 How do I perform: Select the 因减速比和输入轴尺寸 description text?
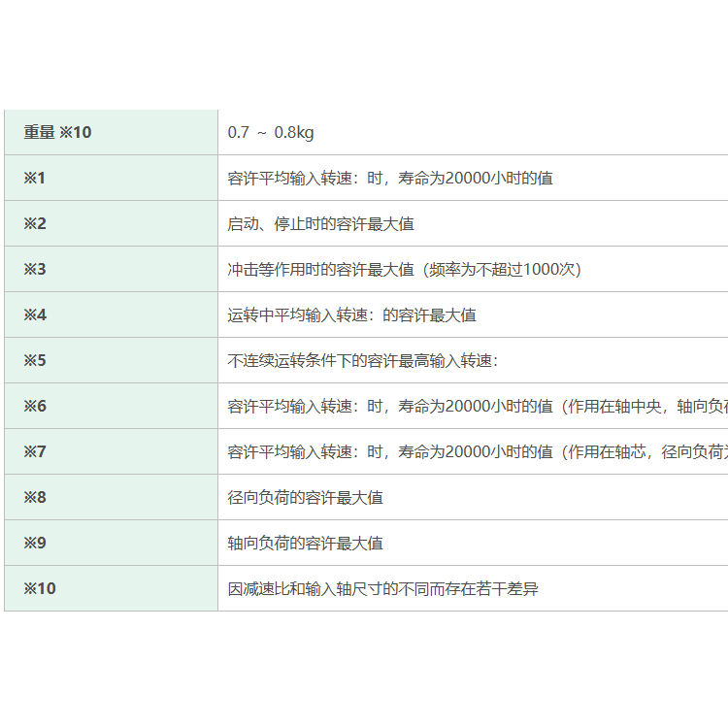(382, 588)
